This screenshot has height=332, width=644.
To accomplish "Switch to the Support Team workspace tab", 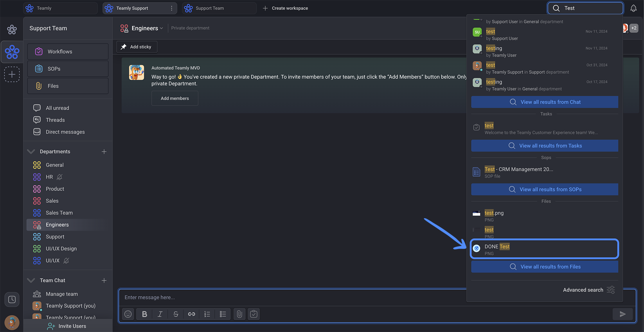I will (219, 8).
